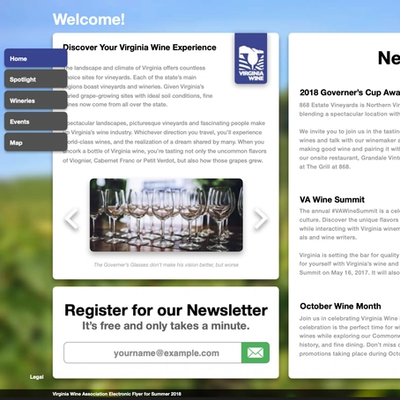Open the Events menu item
This screenshot has height=400, width=400.
pos(36,121)
